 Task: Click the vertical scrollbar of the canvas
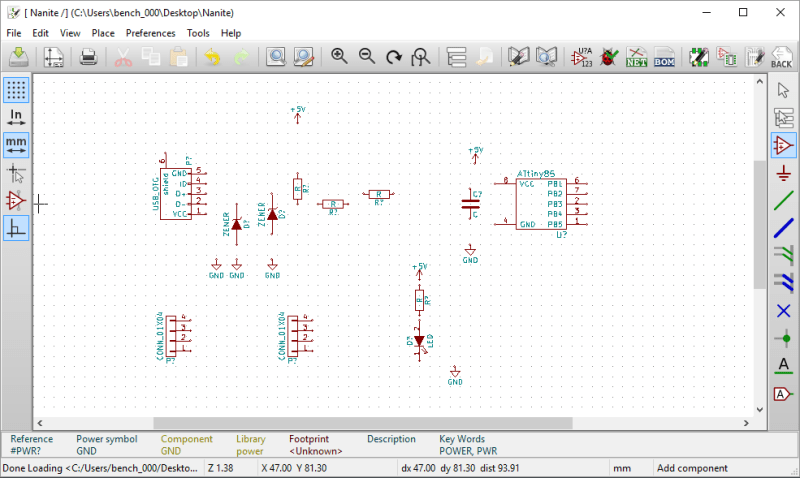tap(759, 220)
